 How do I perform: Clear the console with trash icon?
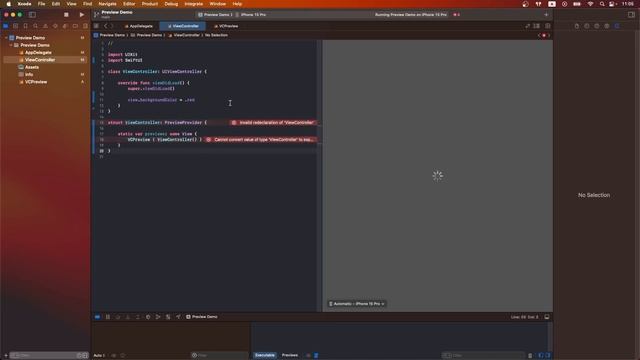[530, 356]
